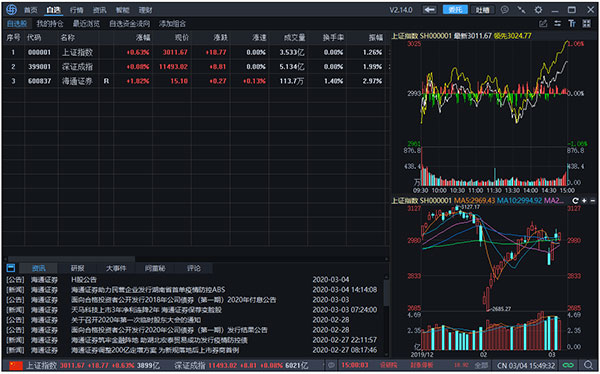The image size is (600, 374).
Task: Click the news list vertical scrollbar
Action: [x=386, y=293]
